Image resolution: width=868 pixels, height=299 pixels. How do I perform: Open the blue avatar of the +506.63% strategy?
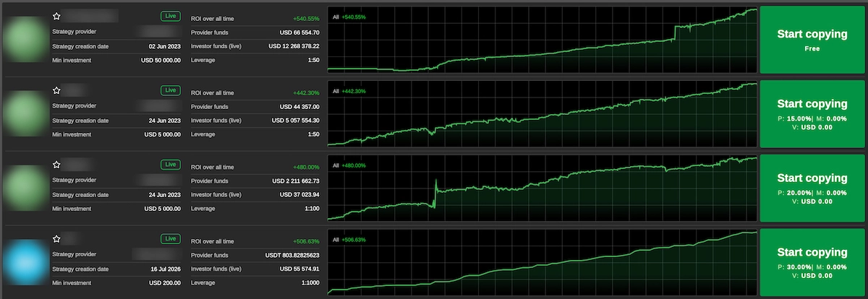click(x=25, y=261)
